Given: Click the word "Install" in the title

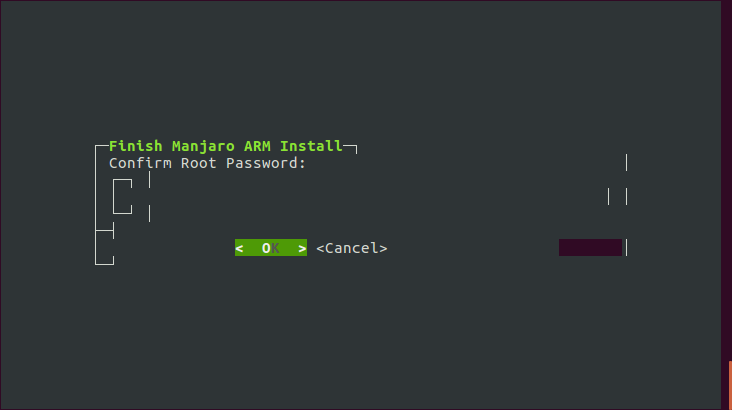Looking at the screenshot, I should point(311,146).
